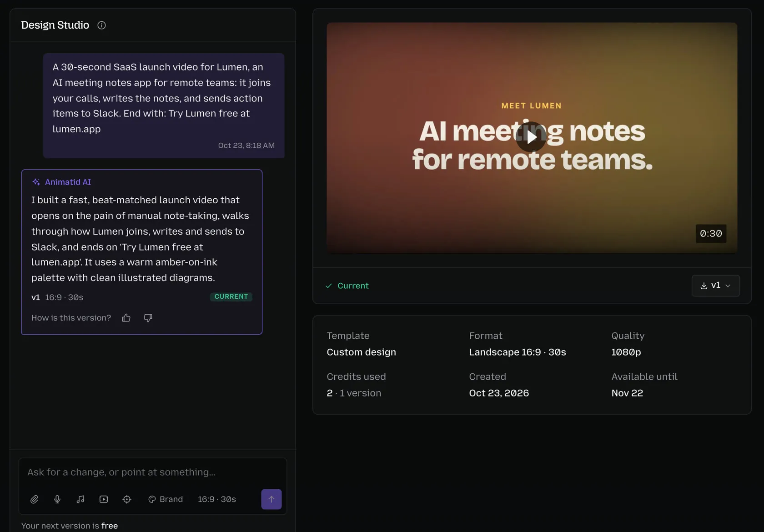
Task: Click the video clip icon in the prompt bar
Action: pyautogui.click(x=104, y=499)
